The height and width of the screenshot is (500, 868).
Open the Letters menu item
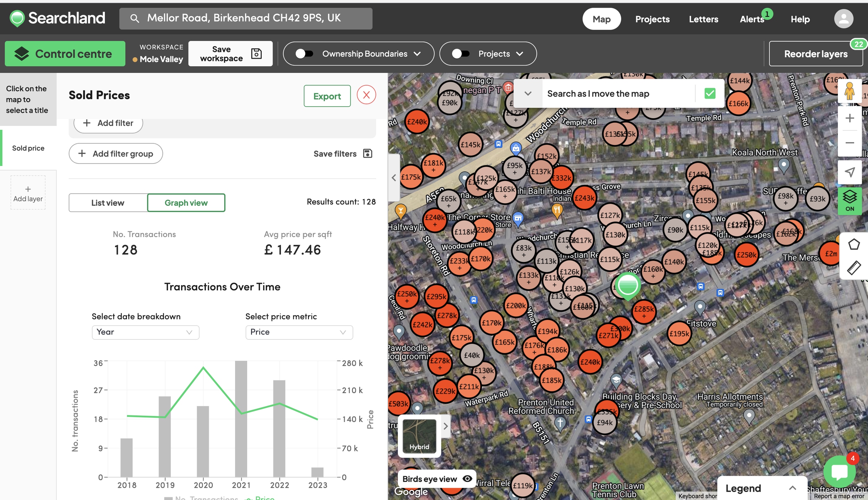(x=703, y=19)
